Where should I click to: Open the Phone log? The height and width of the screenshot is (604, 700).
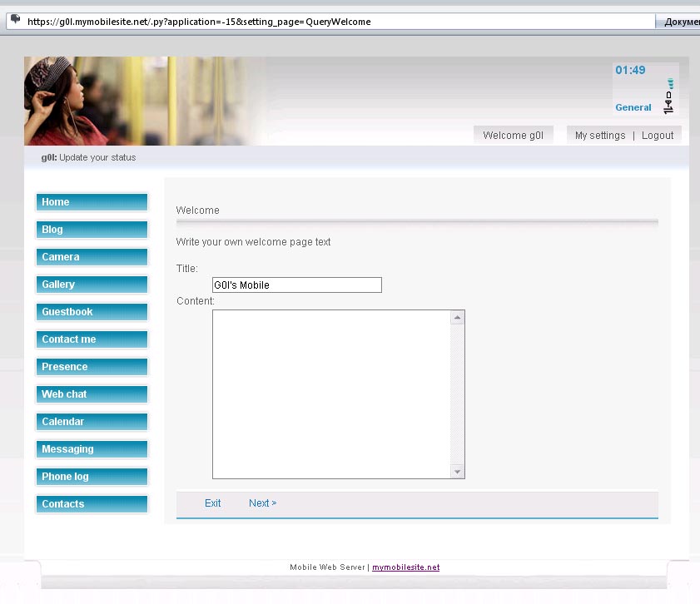pos(92,477)
